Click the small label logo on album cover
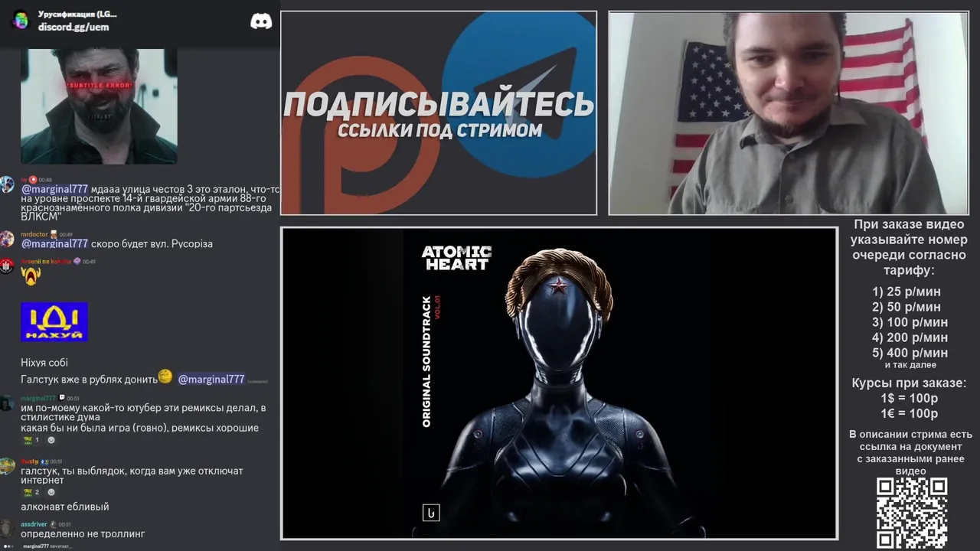This screenshot has height=551, width=980. (x=431, y=512)
